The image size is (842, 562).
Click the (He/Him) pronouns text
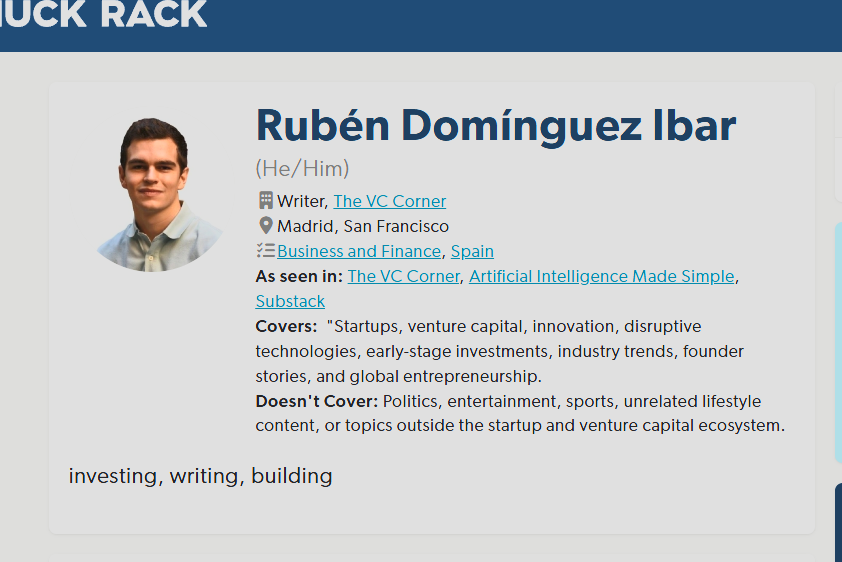tap(302, 169)
